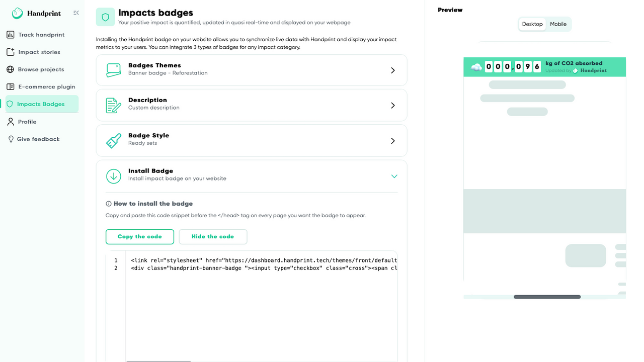Viewport: 644px width, 362px height.
Task: Expand the Badges Themes section
Action: [x=393, y=70]
